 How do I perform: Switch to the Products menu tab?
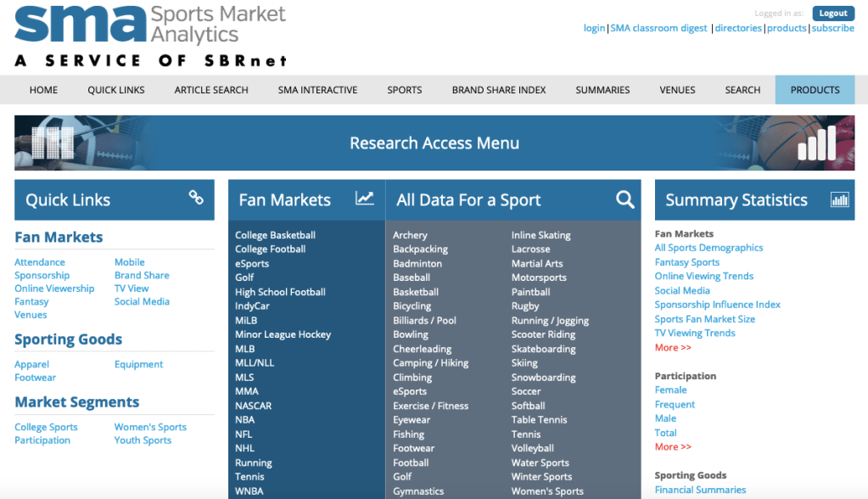coord(815,90)
